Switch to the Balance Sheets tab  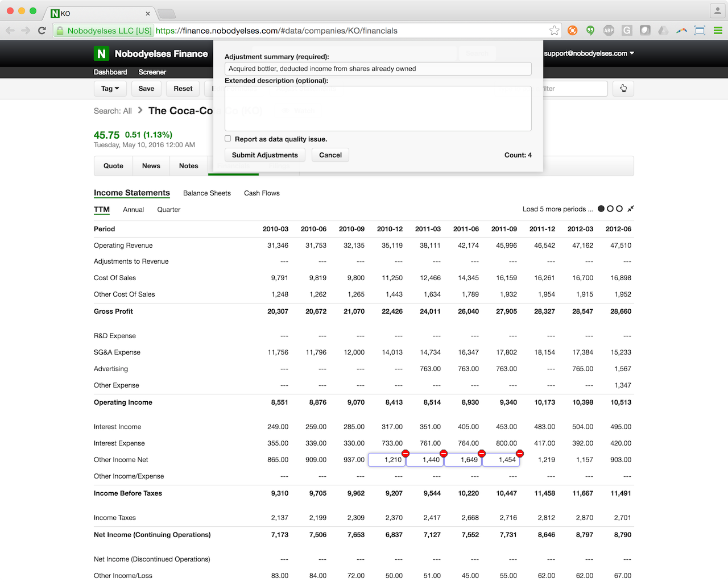point(207,193)
